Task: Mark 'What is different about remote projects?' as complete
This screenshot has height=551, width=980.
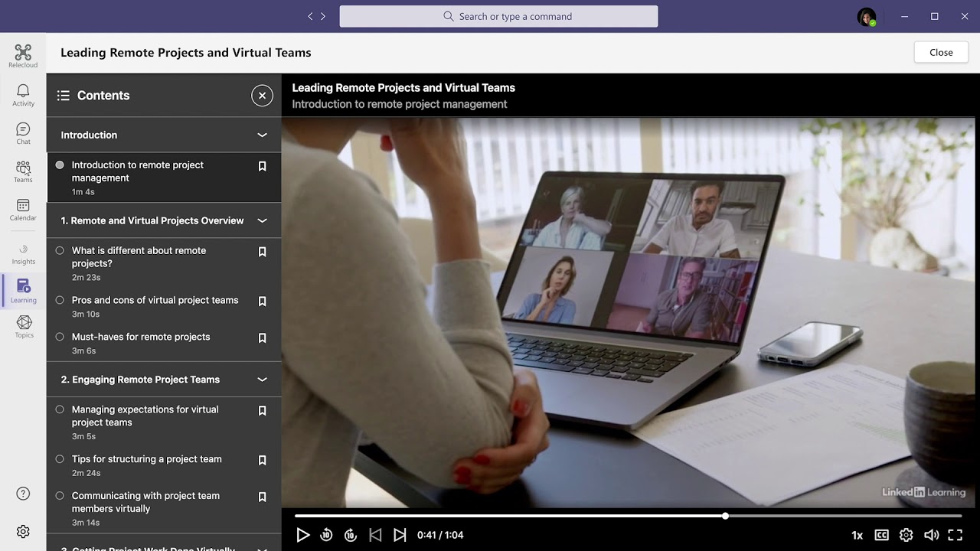Action: [59, 249]
